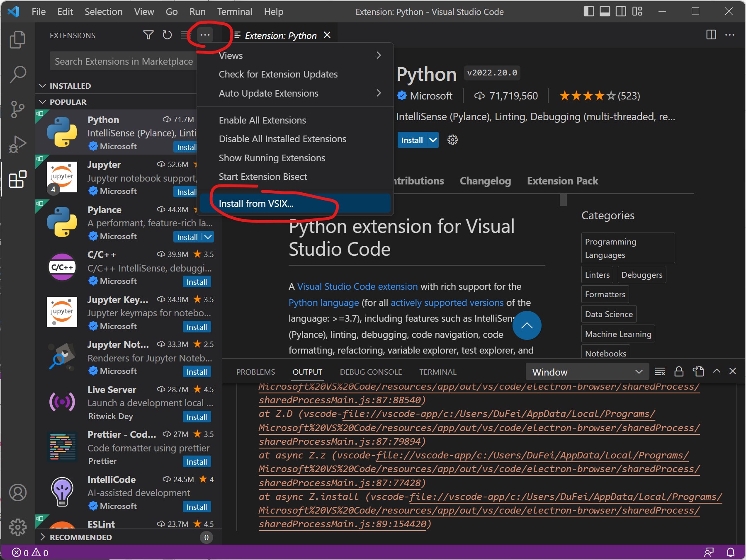
Task: Install the C/C++ extension
Action: (197, 282)
